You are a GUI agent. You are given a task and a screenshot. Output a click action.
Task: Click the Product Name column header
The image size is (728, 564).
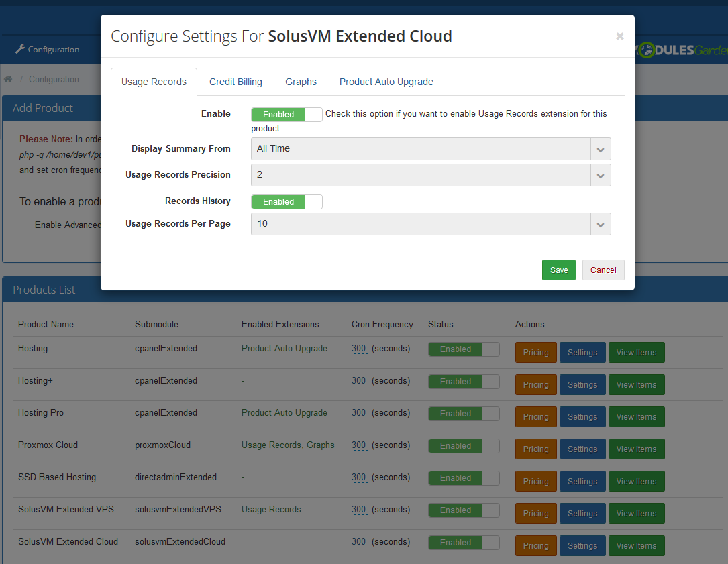(x=46, y=324)
